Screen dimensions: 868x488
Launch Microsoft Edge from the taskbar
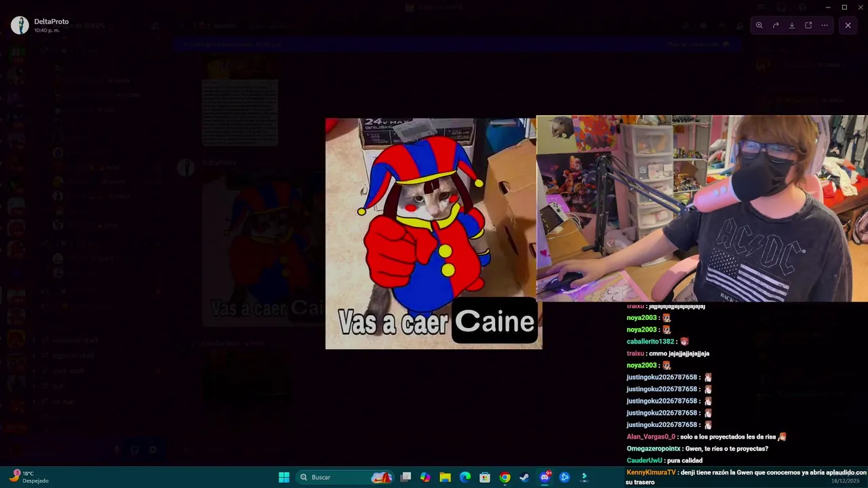point(465,477)
